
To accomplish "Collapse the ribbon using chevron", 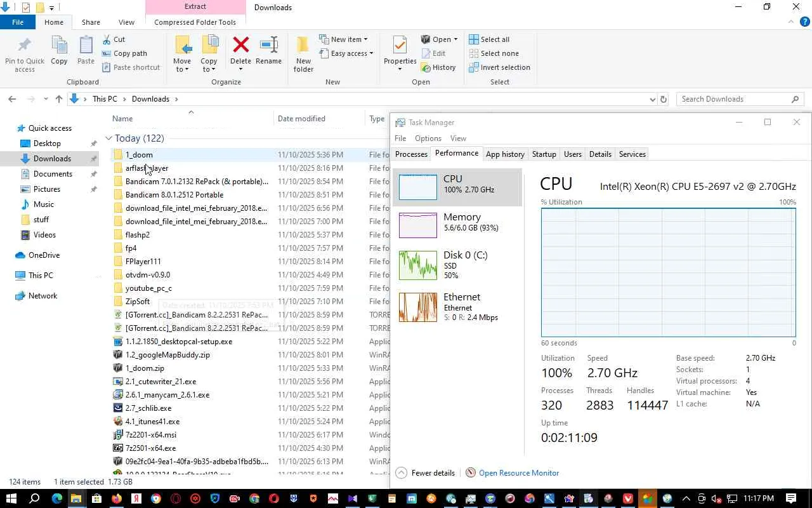I will pyautogui.click(x=790, y=22).
